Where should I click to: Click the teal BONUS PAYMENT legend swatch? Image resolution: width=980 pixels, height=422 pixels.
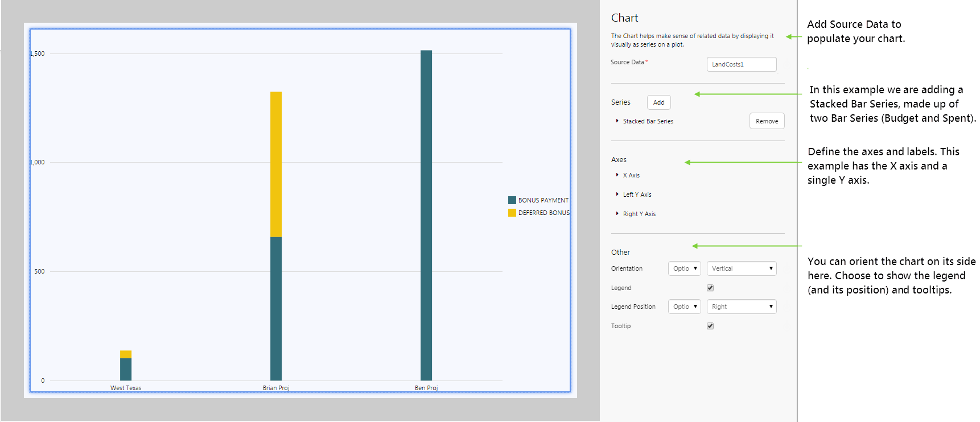(512, 200)
